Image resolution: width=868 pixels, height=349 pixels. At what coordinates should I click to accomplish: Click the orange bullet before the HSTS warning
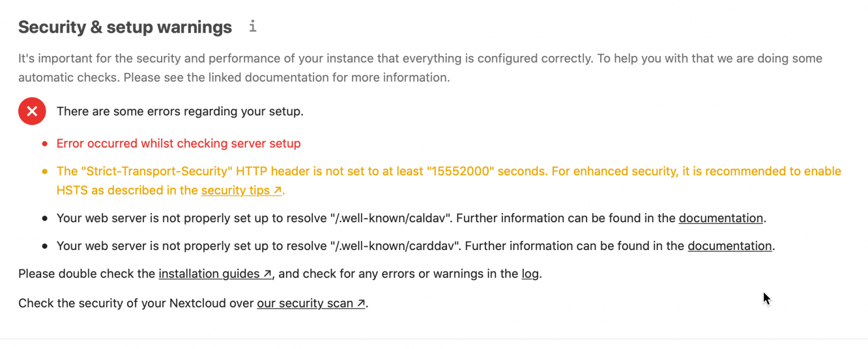click(x=44, y=171)
